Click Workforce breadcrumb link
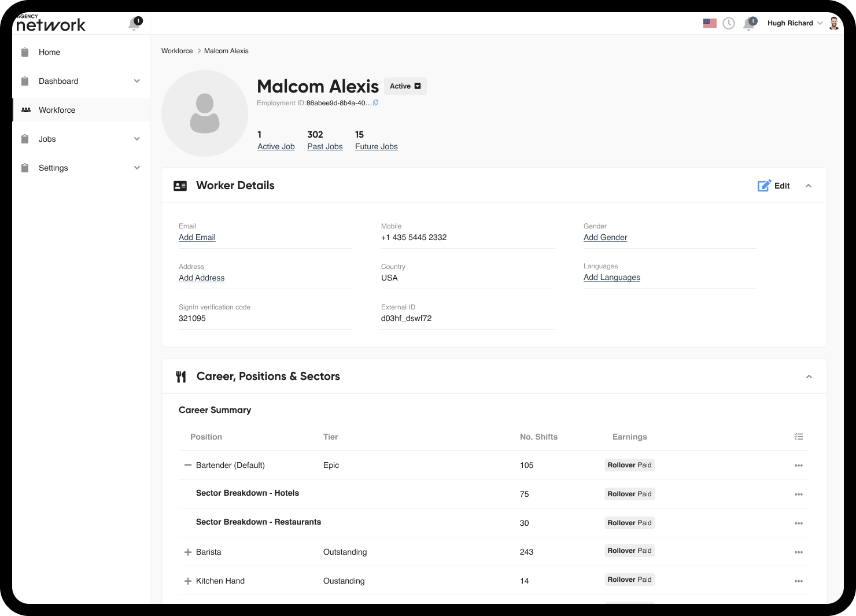 [177, 51]
